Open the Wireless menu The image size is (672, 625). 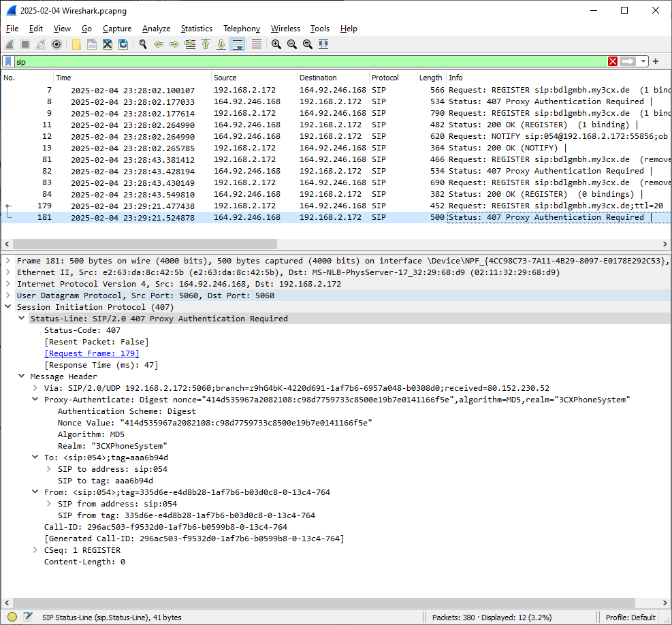(x=285, y=29)
